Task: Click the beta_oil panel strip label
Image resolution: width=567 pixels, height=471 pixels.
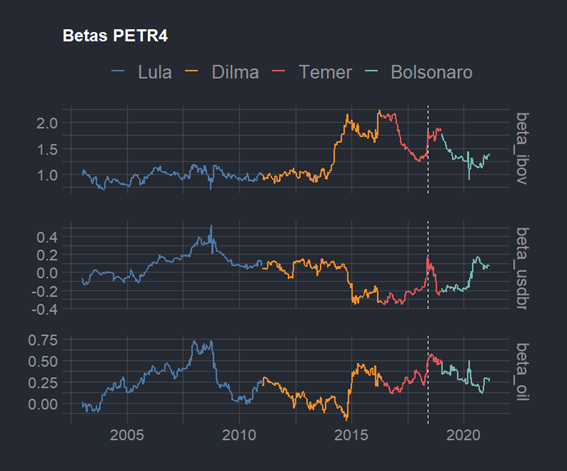Action: click(522, 372)
